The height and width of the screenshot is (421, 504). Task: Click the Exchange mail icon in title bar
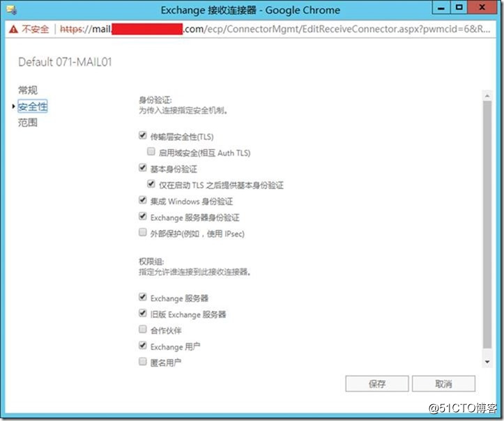tap(12, 10)
